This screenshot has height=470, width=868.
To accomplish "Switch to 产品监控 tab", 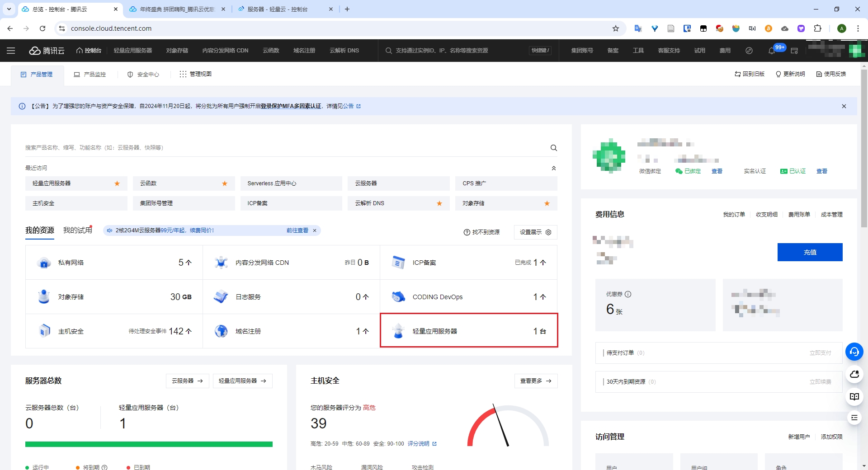I will coord(90,75).
